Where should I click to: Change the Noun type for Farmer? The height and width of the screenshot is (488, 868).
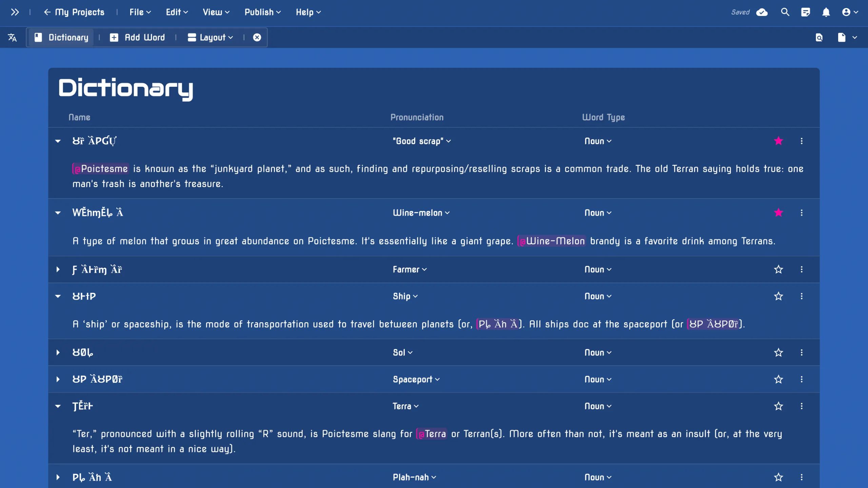(598, 269)
